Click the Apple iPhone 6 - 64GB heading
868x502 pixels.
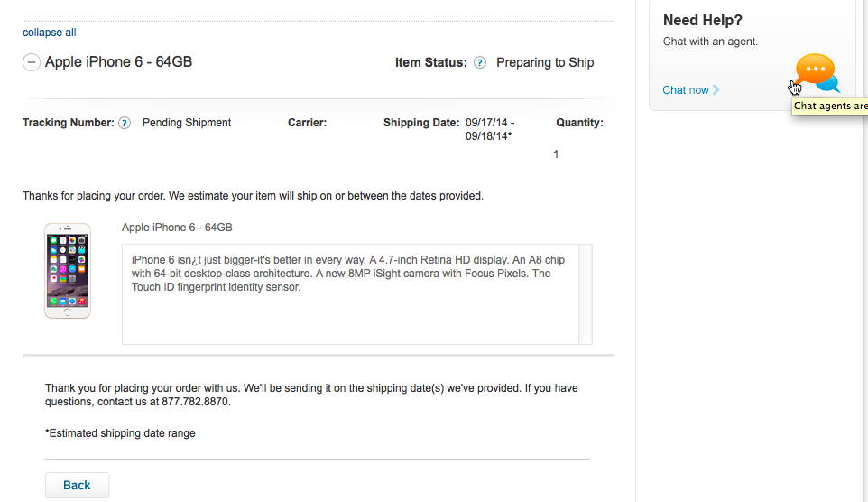(x=118, y=61)
